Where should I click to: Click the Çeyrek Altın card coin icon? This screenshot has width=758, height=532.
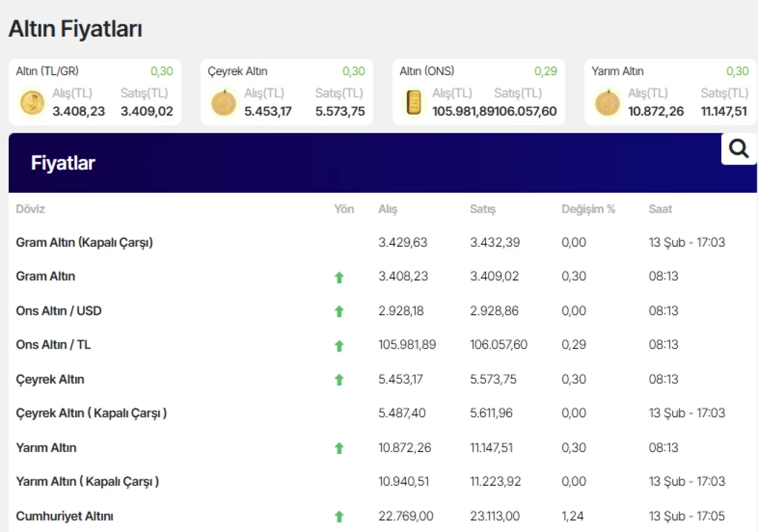point(224,103)
